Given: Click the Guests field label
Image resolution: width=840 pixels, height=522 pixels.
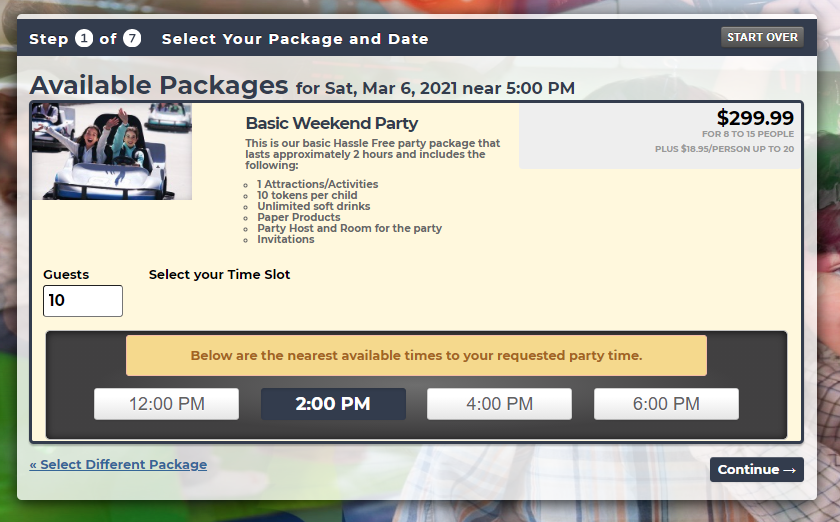Looking at the screenshot, I should (x=66, y=274).
